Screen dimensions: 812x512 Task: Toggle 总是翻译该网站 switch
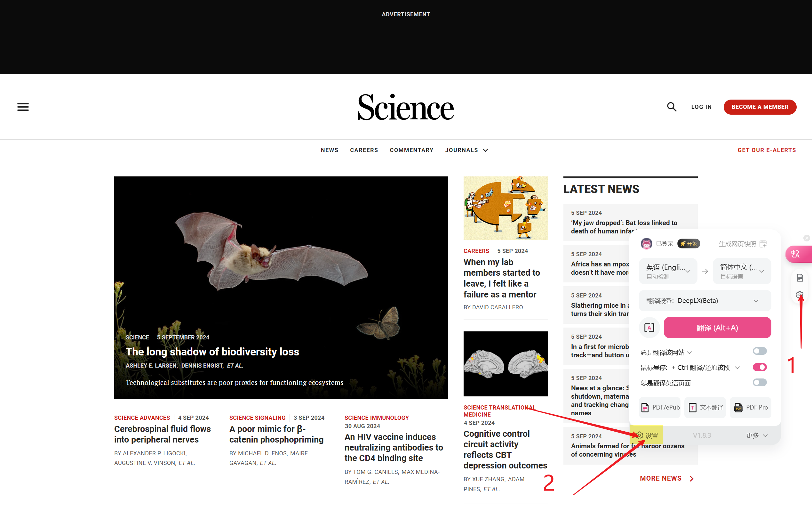[760, 351]
